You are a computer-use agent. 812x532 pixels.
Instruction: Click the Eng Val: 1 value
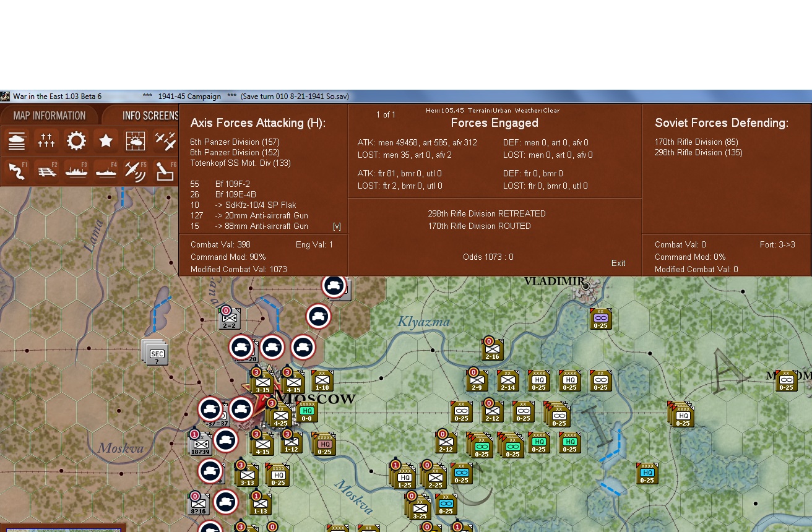(314, 245)
